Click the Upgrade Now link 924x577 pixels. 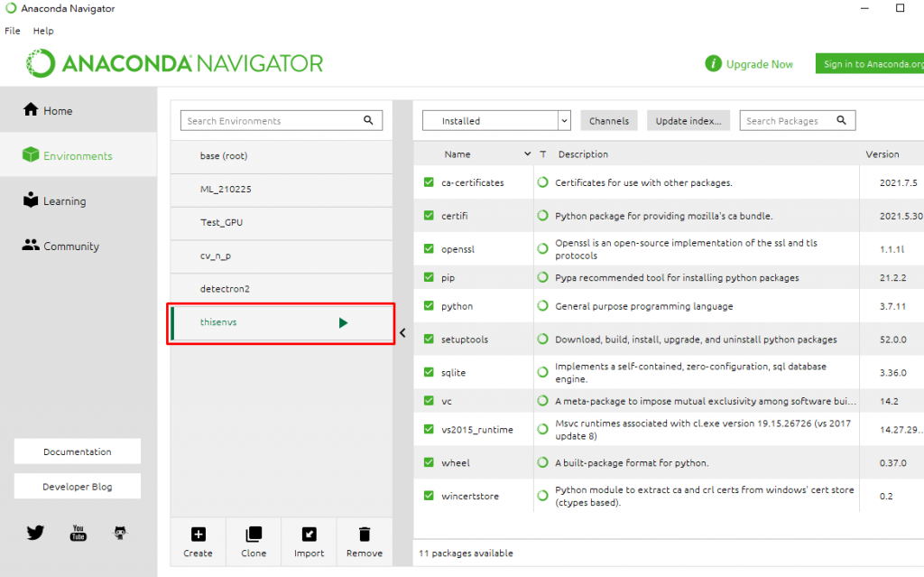point(760,64)
